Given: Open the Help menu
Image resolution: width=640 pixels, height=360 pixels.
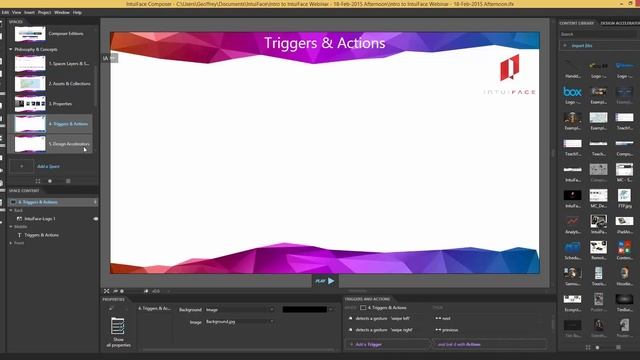Looking at the screenshot, I should point(77,12).
